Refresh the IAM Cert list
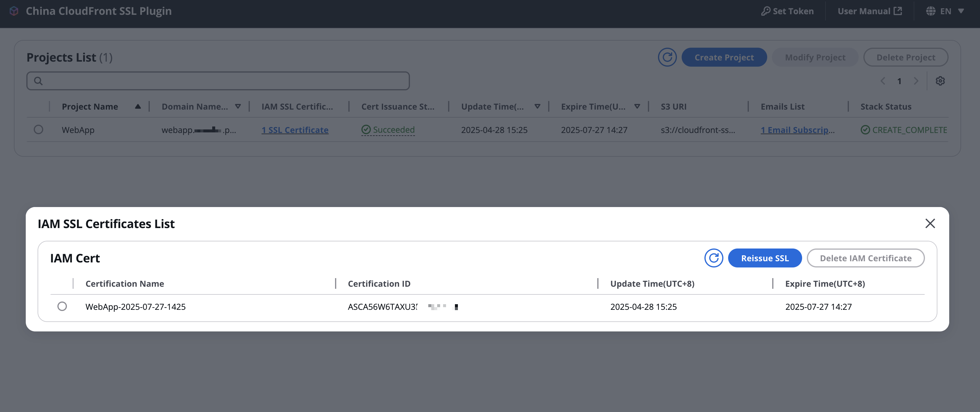 coord(714,258)
